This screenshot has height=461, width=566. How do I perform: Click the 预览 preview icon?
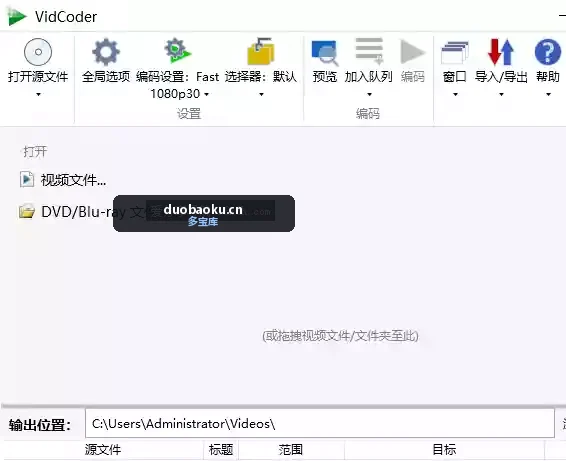325,53
